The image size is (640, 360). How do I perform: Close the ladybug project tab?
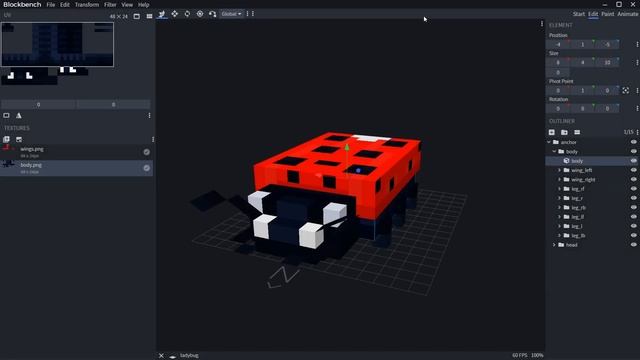click(161, 356)
